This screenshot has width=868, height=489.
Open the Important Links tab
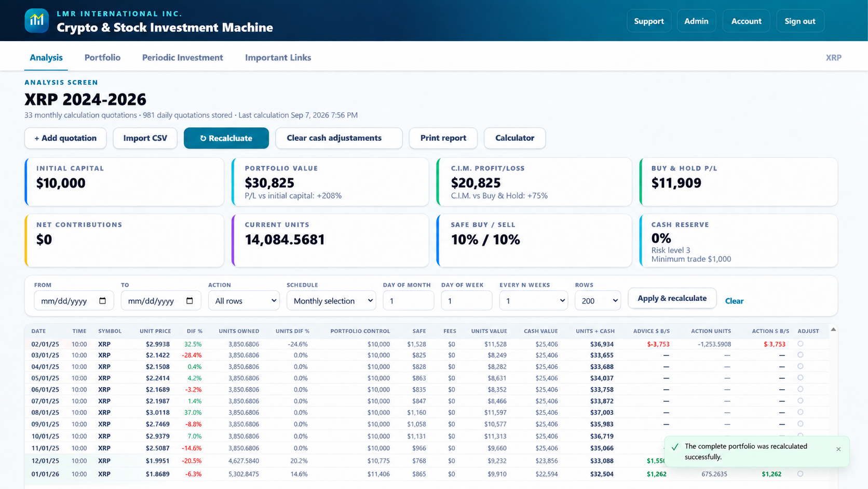point(278,58)
